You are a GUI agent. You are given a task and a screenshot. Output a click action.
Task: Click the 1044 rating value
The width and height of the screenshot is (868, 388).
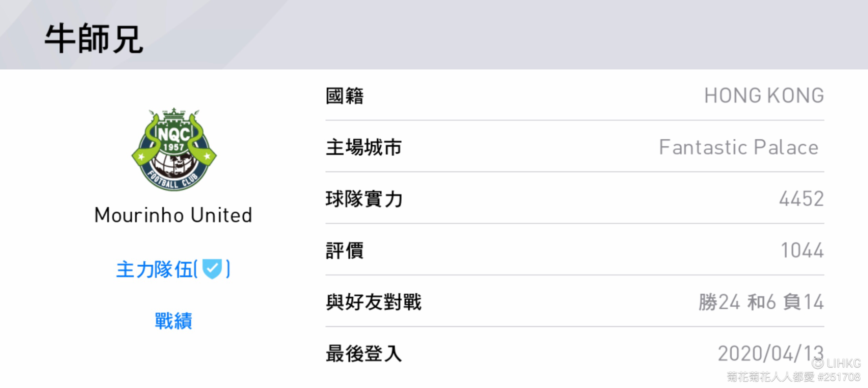point(802,250)
